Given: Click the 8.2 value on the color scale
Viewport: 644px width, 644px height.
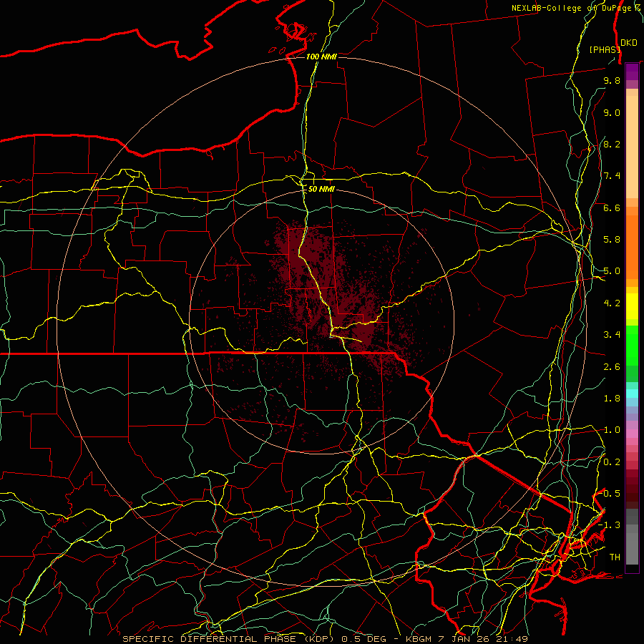Looking at the screenshot, I should tap(612, 144).
